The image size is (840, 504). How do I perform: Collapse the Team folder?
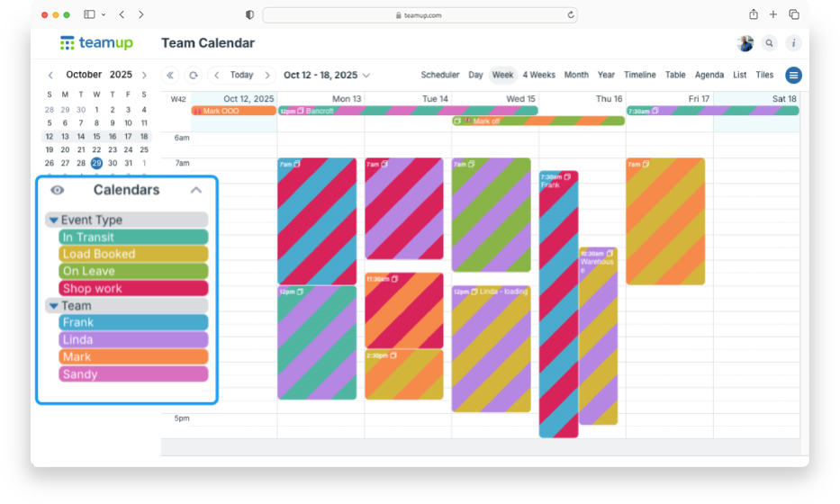point(54,306)
